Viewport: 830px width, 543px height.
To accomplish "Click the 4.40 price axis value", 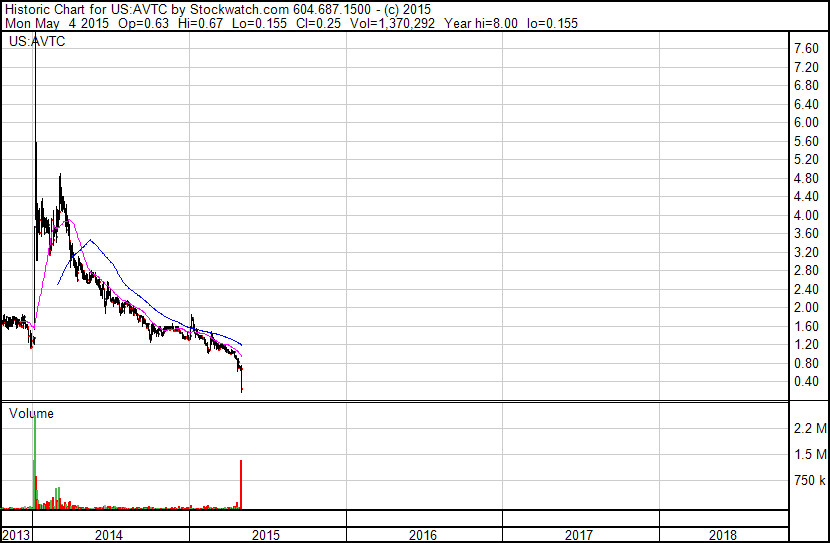I will [806, 196].
